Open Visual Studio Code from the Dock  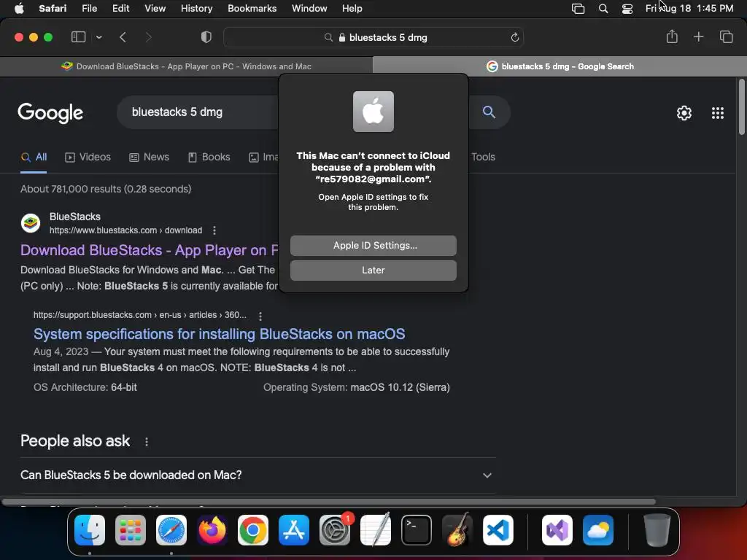click(x=498, y=530)
